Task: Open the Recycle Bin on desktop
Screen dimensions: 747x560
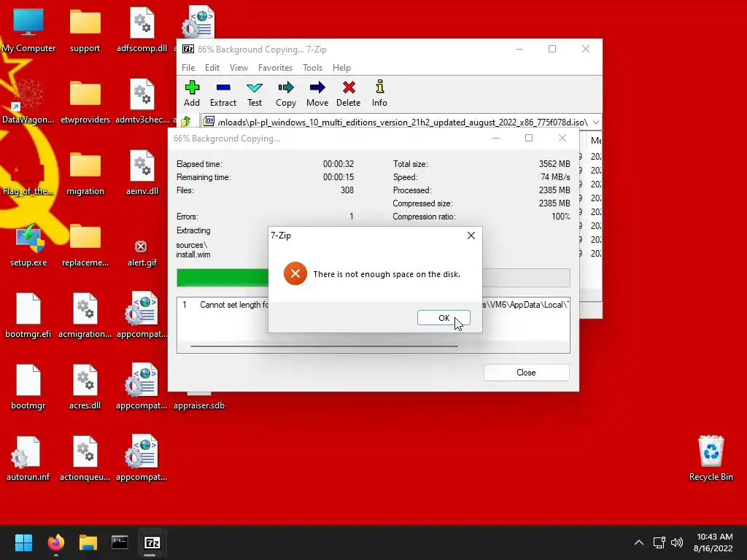Action: pos(711,458)
